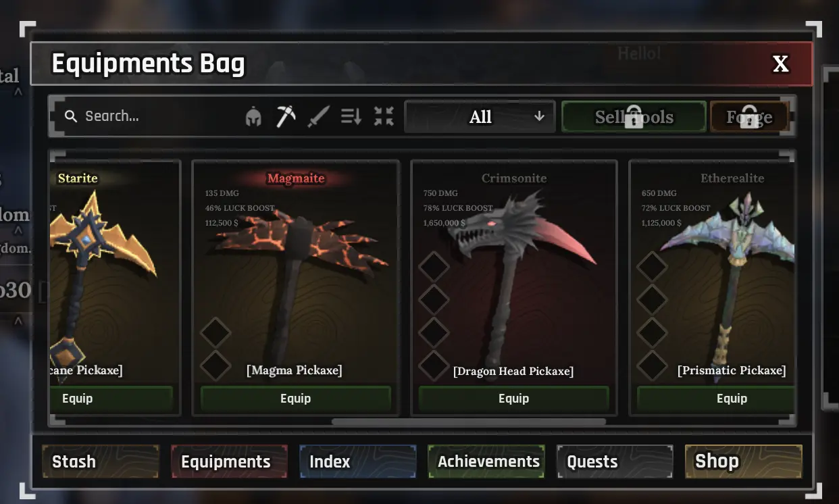Click the lock on Sell Tools
The image size is (839, 504).
pyautogui.click(x=634, y=117)
